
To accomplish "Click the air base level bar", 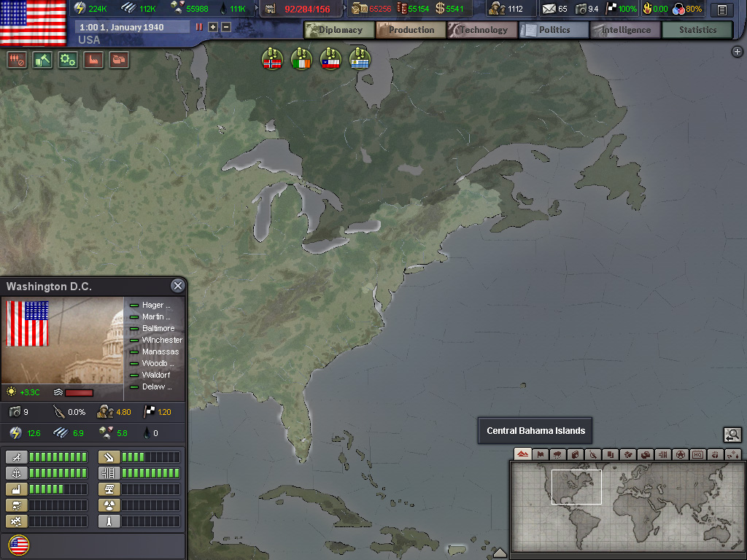I will (x=58, y=457).
